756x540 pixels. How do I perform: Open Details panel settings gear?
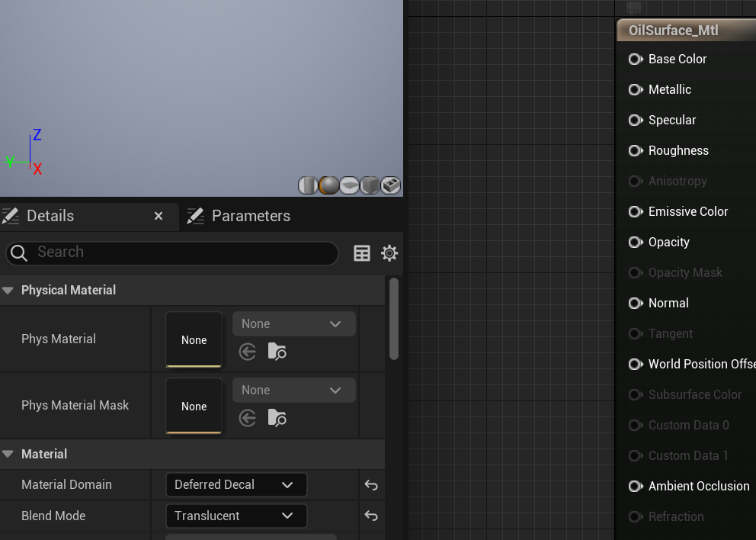pos(389,253)
